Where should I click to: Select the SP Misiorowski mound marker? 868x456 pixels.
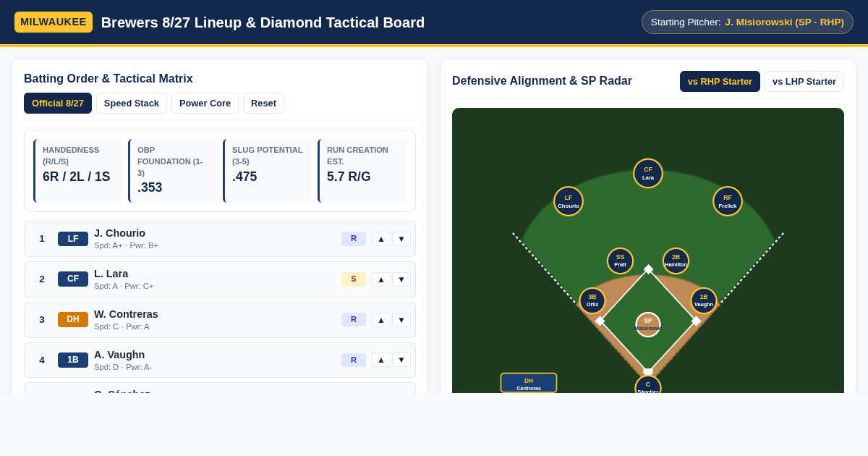coord(648,324)
